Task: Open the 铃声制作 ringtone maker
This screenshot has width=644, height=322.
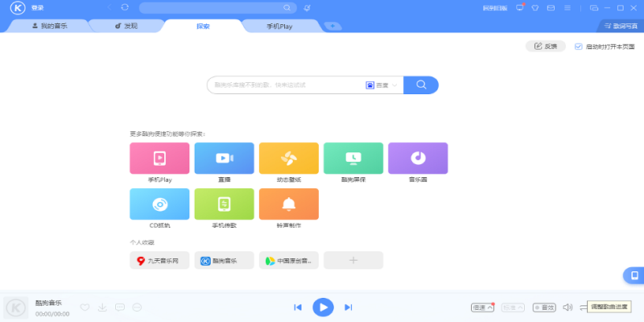Action: tap(288, 204)
